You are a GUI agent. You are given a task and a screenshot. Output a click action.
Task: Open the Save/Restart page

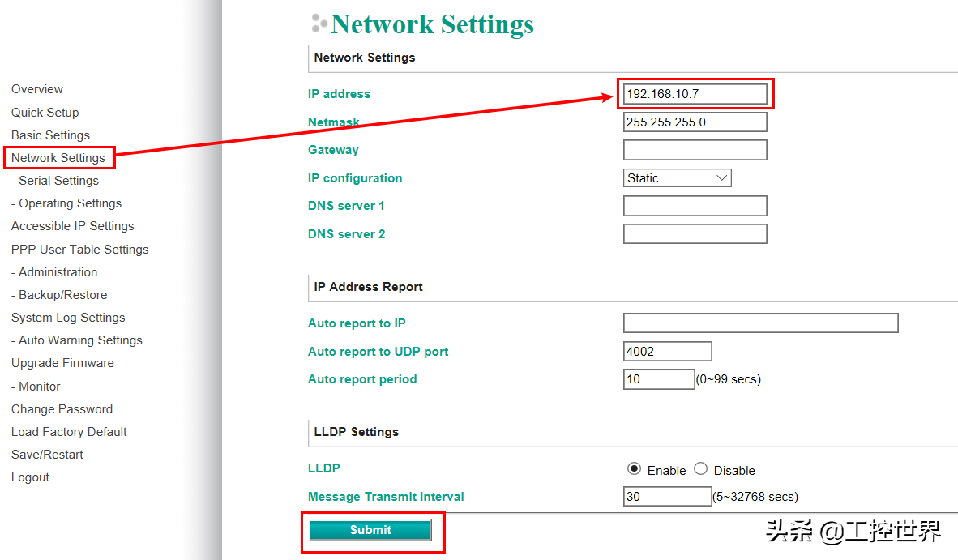click(x=47, y=455)
